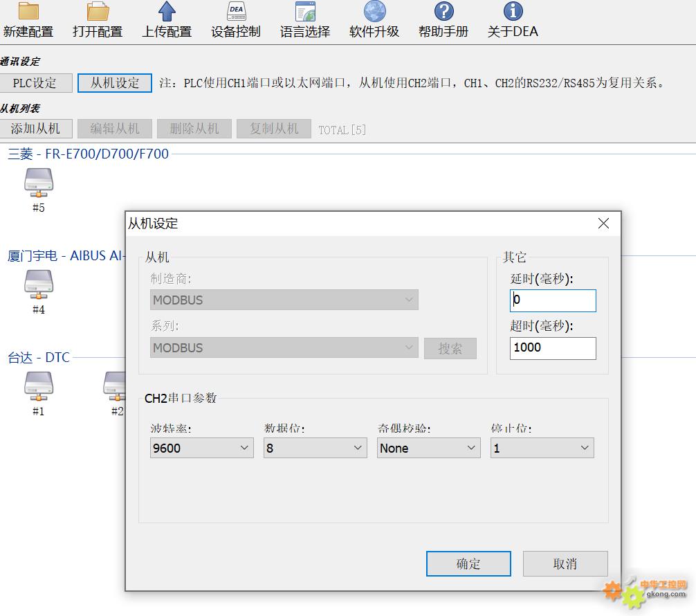Open the 数据位 dropdown
The image size is (696, 616).
tap(315, 448)
